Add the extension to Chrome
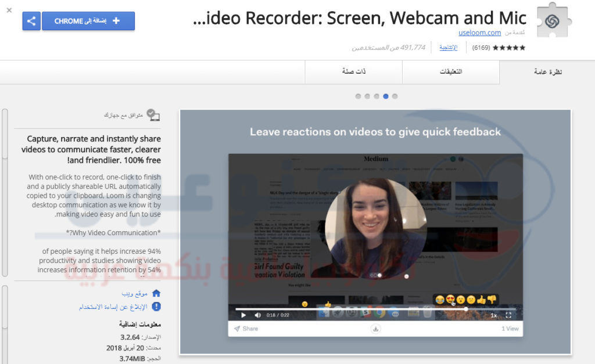The width and height of the screenshot is (595, 364). tap(88, 21)
